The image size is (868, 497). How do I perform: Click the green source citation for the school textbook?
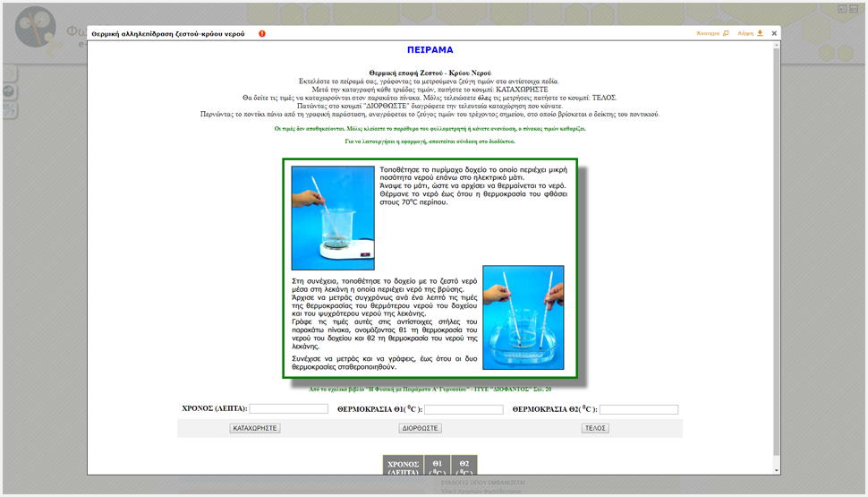click(430, 389)
